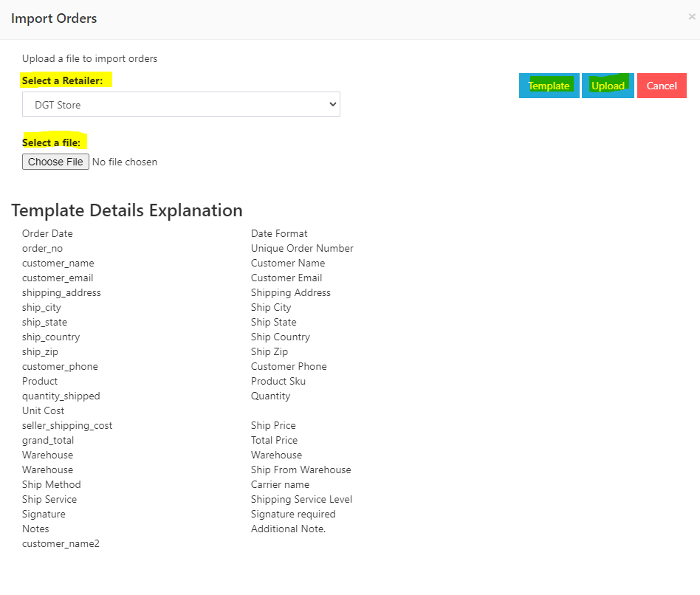
Task: Click the Import Orders dialog title
Action: tap(54, 18)
